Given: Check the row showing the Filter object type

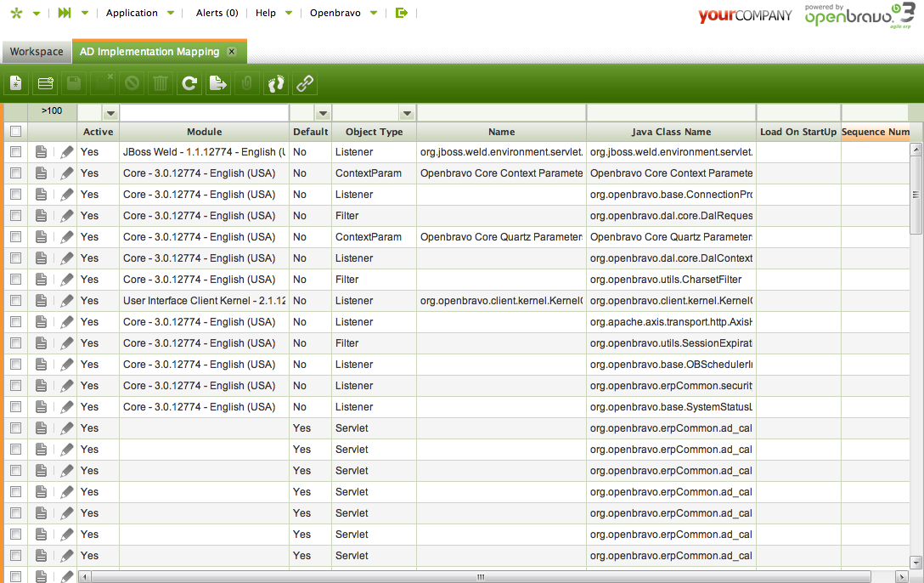Looking at the screenshot, I should point(14,216).
